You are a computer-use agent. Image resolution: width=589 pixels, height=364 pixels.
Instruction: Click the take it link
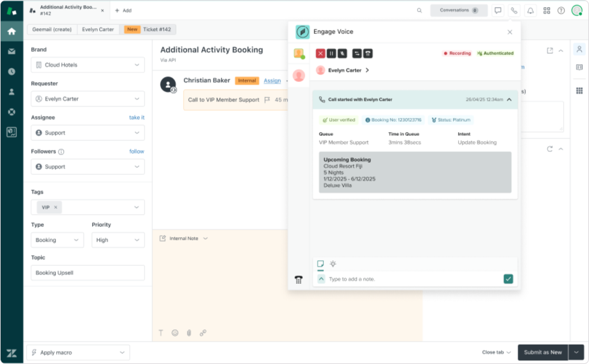137,117
